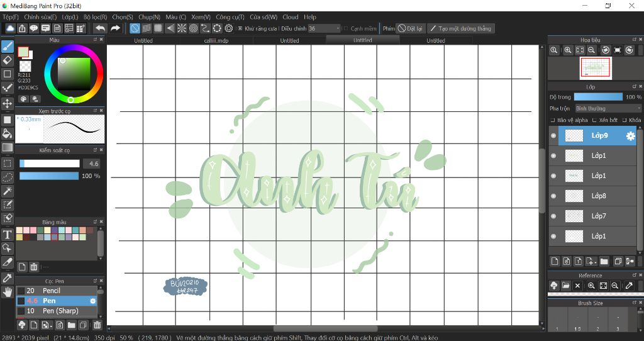The width and height of the screenshot is (644, 341).
Task: Enable the crisscross grid snap icon
Action: click(x=158, y=28)
